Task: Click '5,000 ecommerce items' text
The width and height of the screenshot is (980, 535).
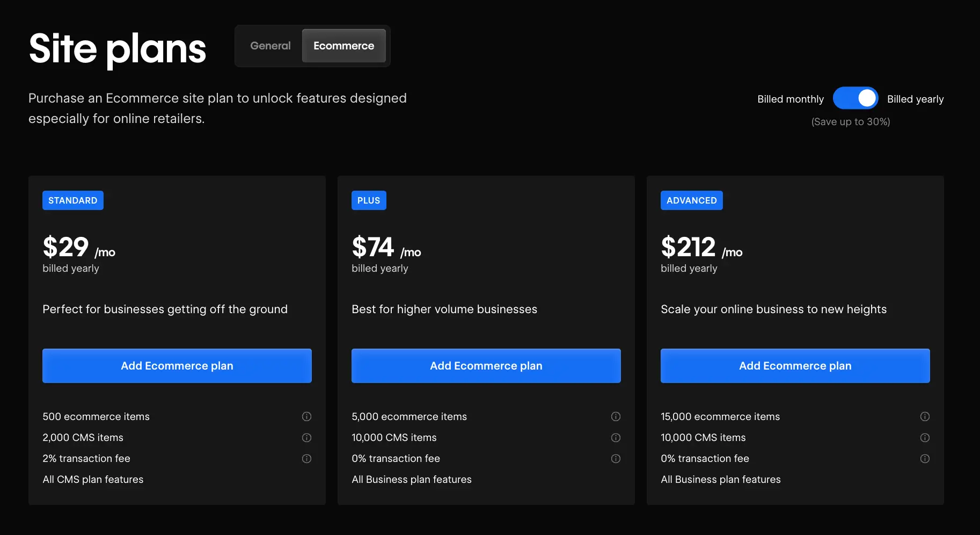Action: (x=409, y=416)
